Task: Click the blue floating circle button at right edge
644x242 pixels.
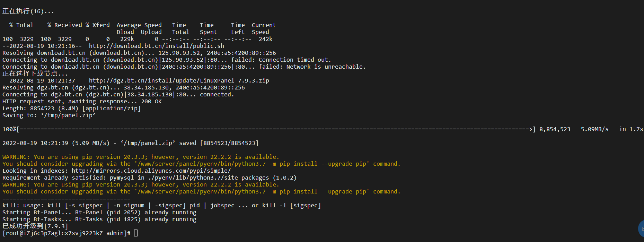Action: [641, 228]
